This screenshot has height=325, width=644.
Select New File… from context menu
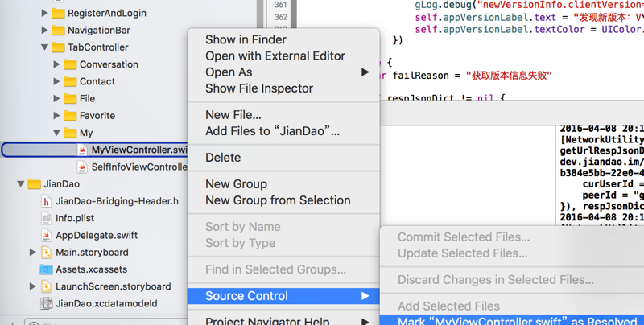point(233,114)
